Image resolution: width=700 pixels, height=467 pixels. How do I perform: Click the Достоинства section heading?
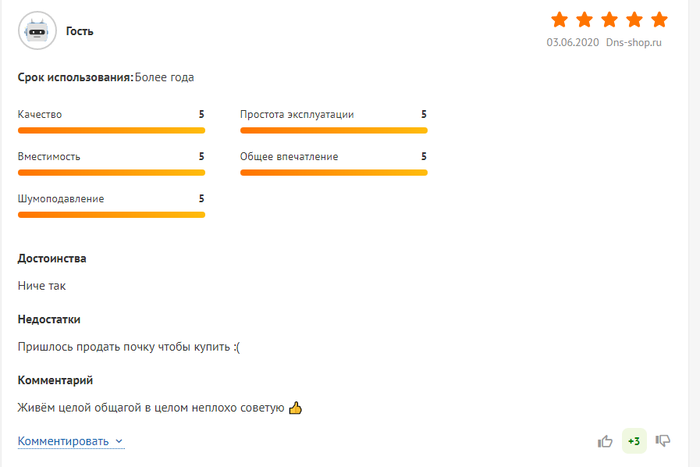[52, 258]
